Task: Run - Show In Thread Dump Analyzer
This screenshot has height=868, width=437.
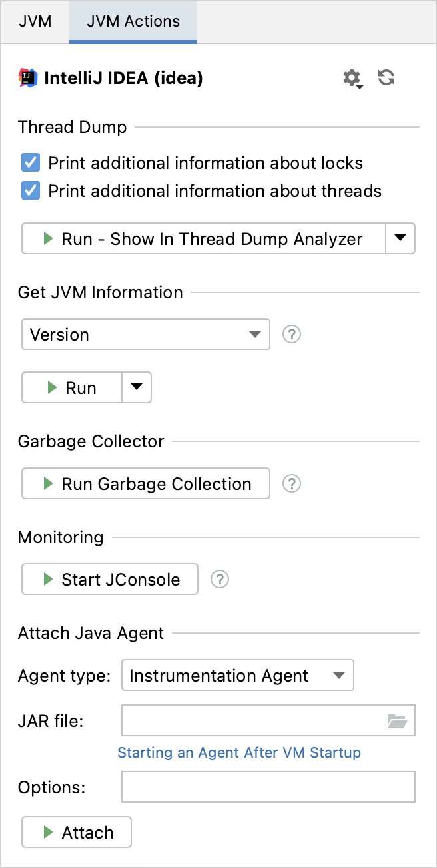Action: point(204,238)
